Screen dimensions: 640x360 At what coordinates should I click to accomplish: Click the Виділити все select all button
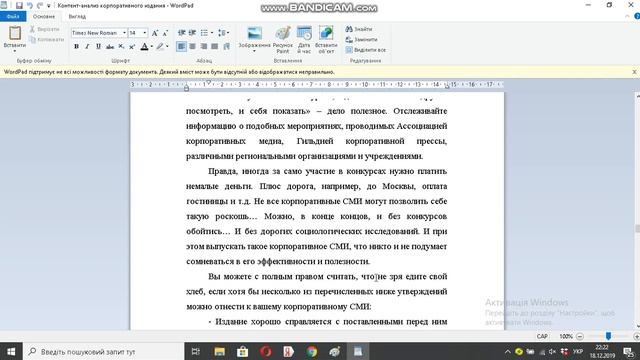(x=365, y=50)
